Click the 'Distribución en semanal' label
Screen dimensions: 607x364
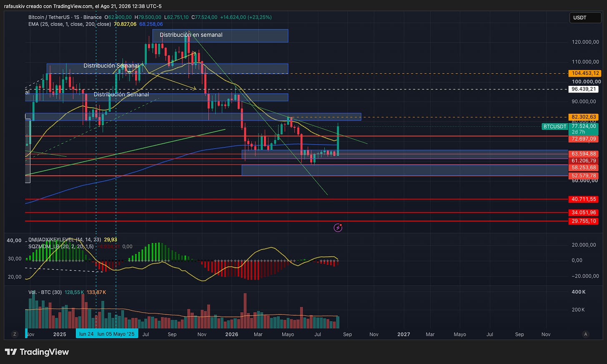191,35
